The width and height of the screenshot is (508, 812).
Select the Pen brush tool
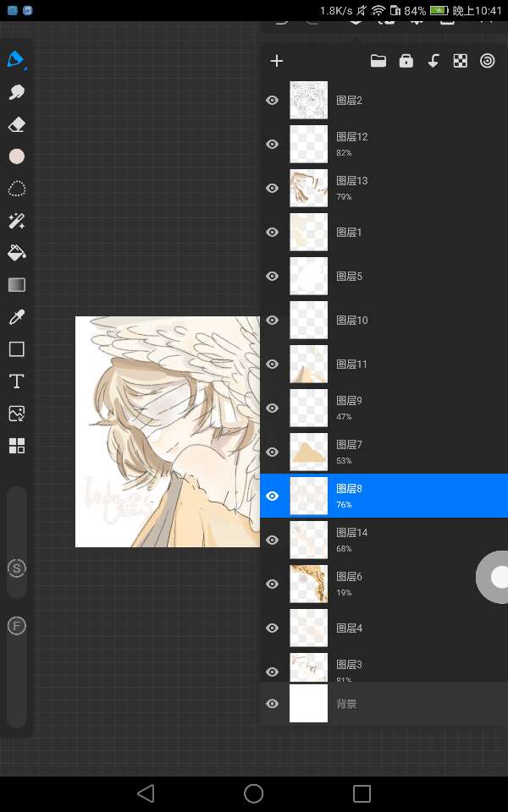[16, 60]
